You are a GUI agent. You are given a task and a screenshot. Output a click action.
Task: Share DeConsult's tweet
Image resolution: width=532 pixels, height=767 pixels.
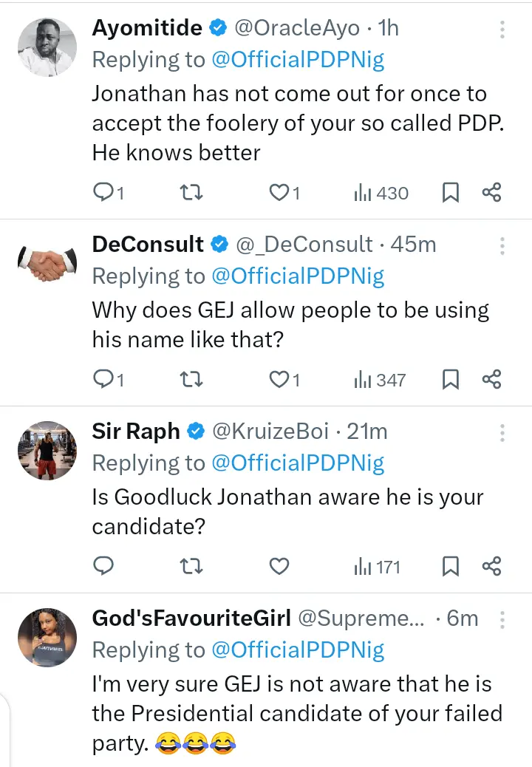491,379
